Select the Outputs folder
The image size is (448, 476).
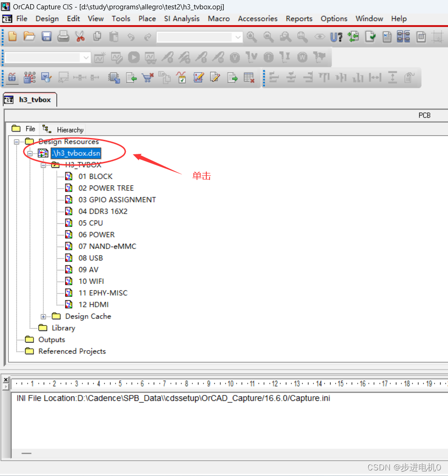(52, 340)
